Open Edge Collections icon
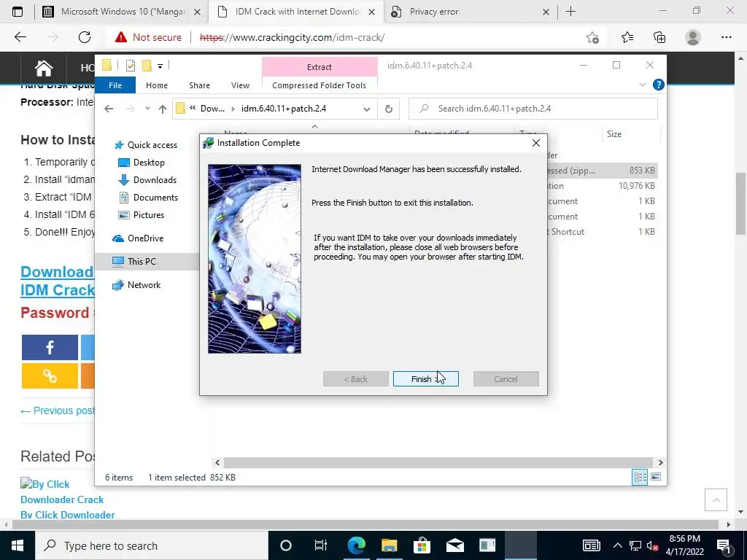The image size is (747, 560). click(x=659, y=37)
